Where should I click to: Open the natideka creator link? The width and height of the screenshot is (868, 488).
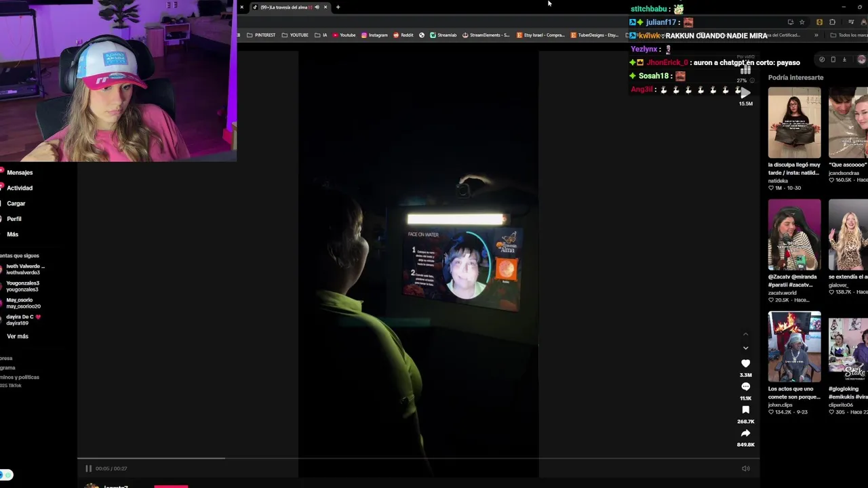pos(780,181)
